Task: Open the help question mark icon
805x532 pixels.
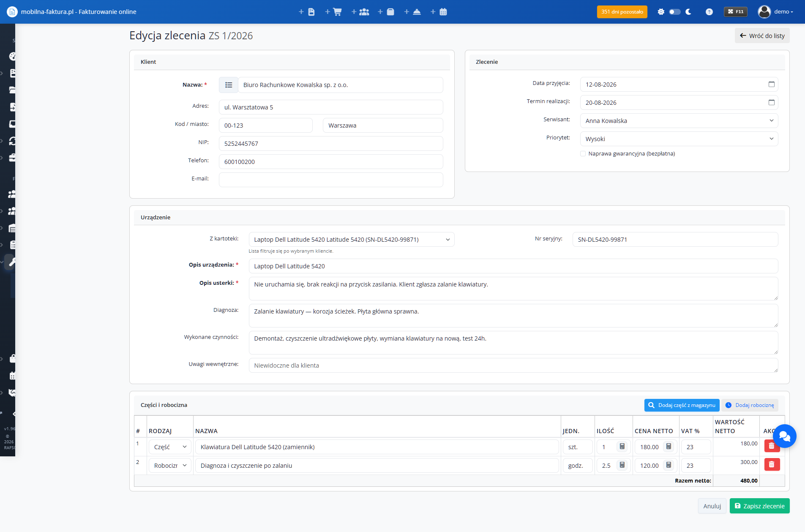Action: pyautogui.click(x=709, y=12)
